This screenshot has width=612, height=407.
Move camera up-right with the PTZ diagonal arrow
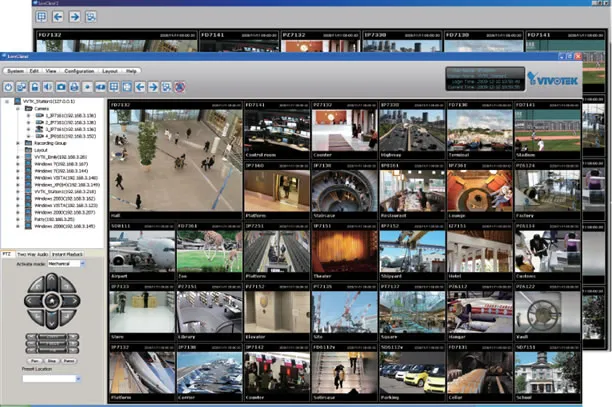[68, 285]
